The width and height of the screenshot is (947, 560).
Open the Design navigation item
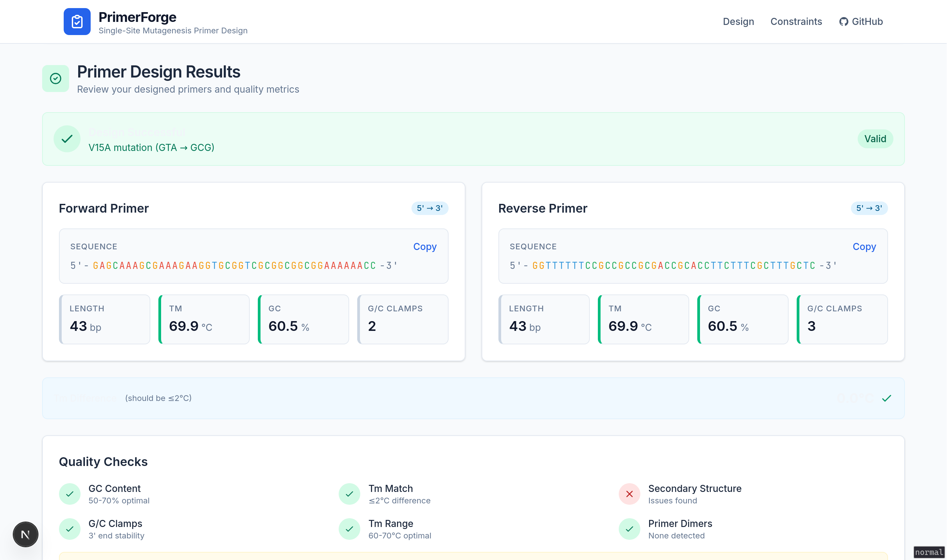pyautogui.click(x=738, y=22)
